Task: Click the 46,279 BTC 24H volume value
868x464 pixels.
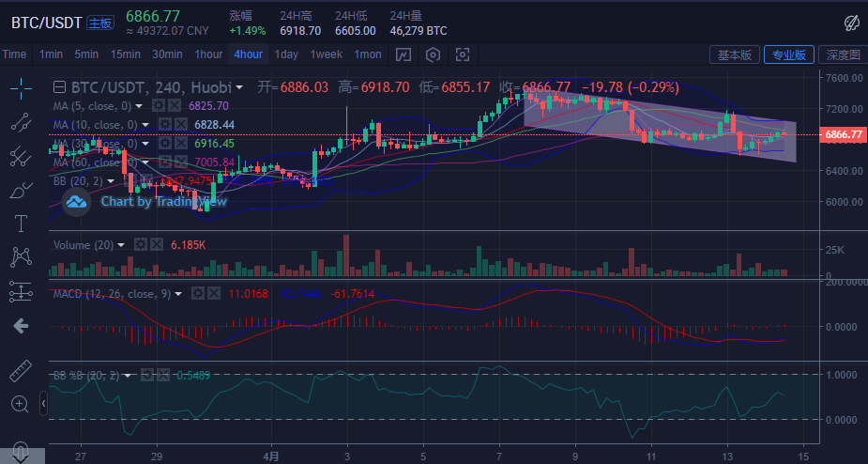Action: pyautogui.click(x=418, y=31)
